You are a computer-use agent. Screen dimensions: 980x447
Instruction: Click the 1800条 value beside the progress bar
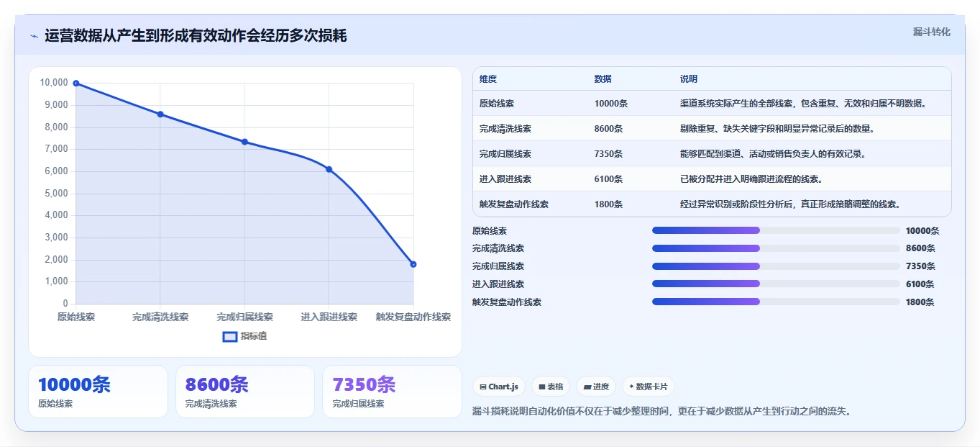point(920,302)
